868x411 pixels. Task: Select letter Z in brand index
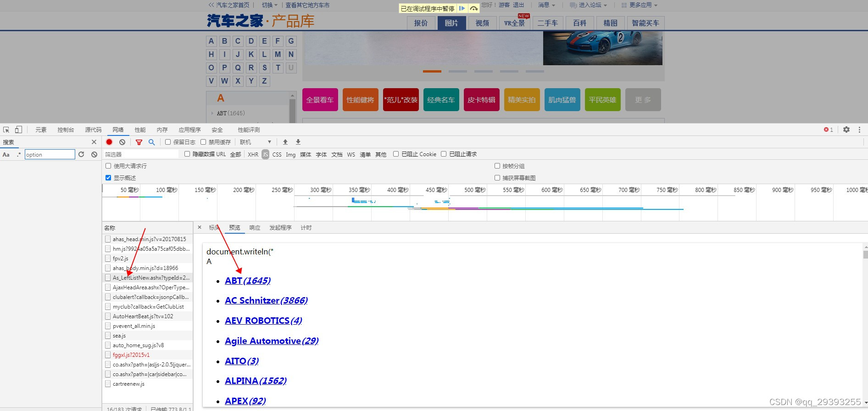[265, 81]
